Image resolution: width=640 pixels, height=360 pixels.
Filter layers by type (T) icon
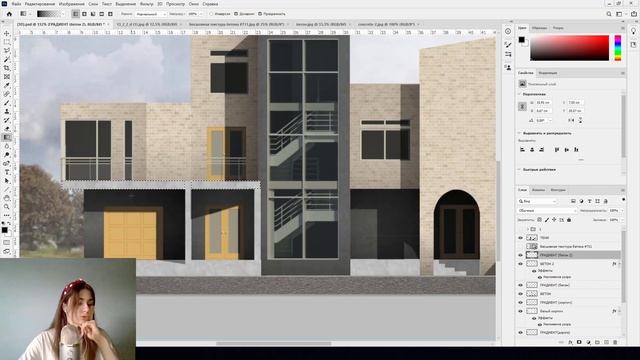(589, 201)
